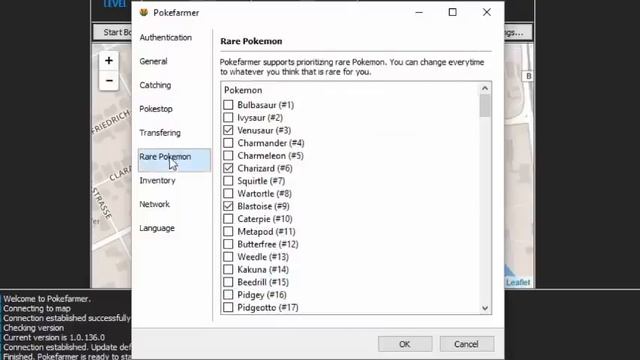Uncheck the Venusaur (#3) checkbox
Image resolution: width=640 pixels, height=360 pixels.
click(228, 130)
